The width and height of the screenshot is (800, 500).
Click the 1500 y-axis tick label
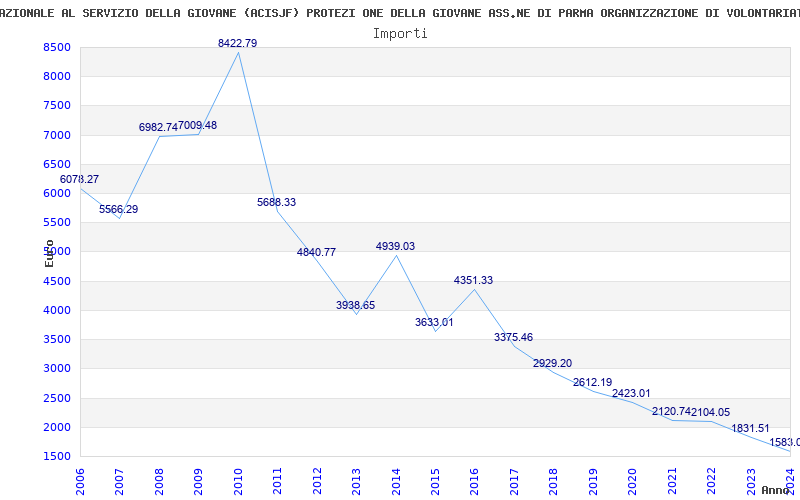(58, 456)
